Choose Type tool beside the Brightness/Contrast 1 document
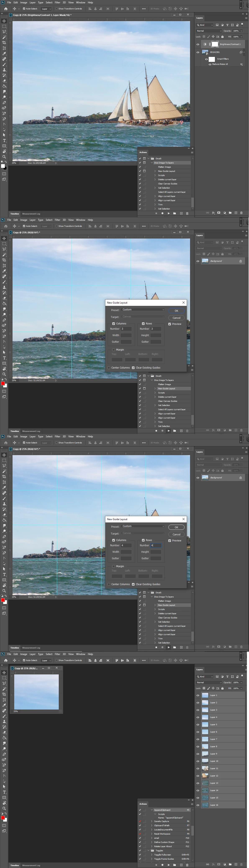 coord(4,140)
